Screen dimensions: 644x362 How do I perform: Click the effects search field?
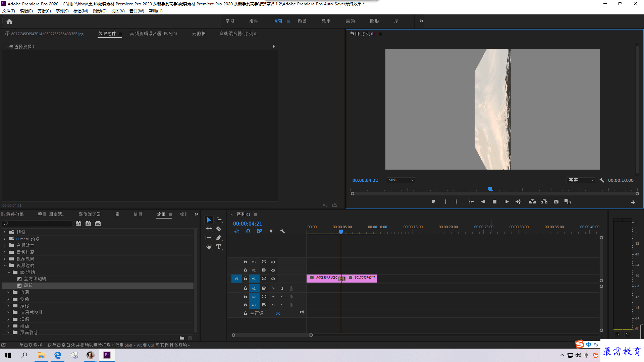pos(38,223)
